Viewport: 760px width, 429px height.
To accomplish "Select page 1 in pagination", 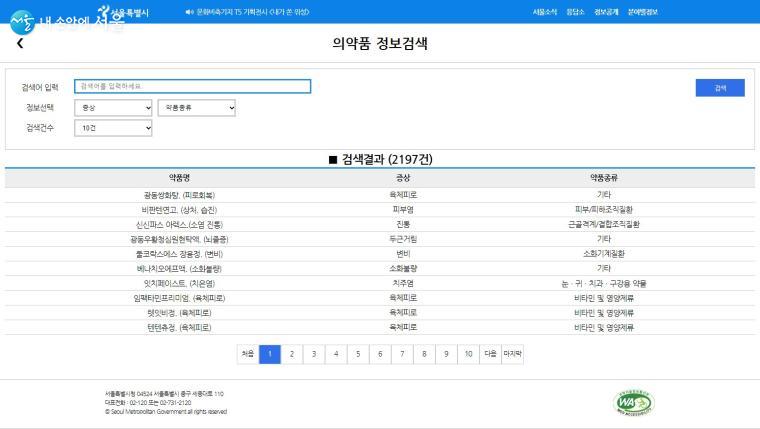I will coord(270,354).
